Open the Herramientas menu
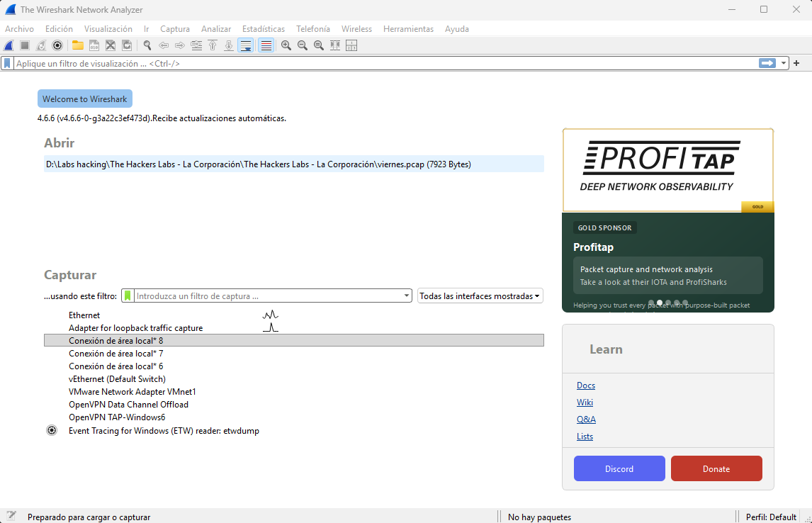 [408, 29]
